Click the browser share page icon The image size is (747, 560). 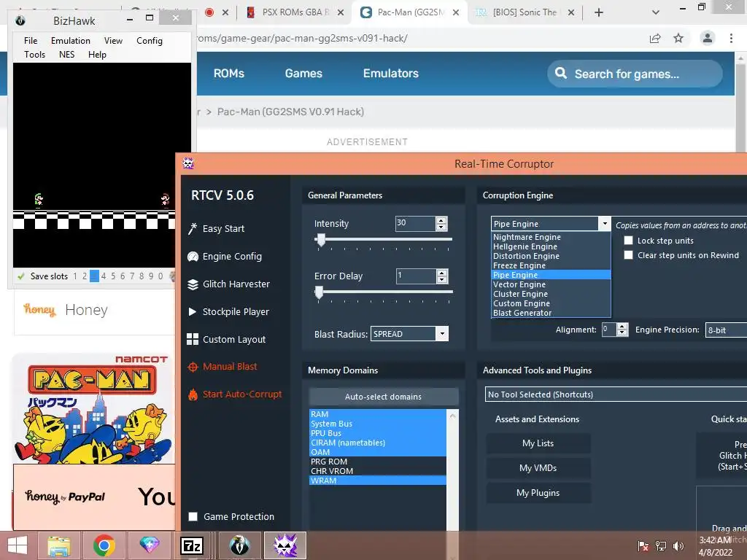[655, 38]
